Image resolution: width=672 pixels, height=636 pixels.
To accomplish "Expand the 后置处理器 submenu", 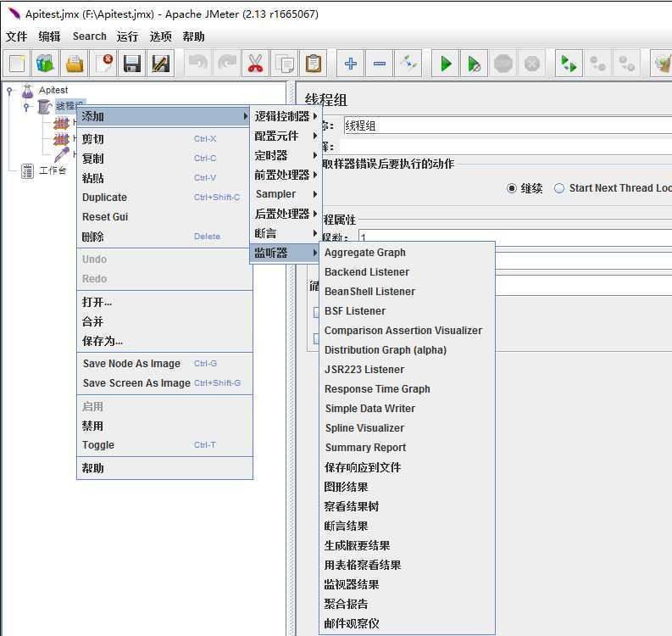I will [286, 214].
